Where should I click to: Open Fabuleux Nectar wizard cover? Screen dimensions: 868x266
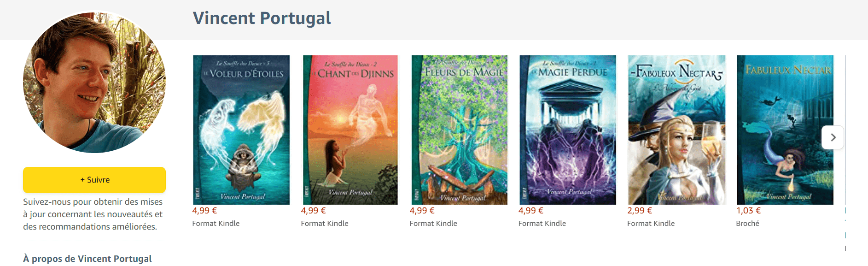676,130
